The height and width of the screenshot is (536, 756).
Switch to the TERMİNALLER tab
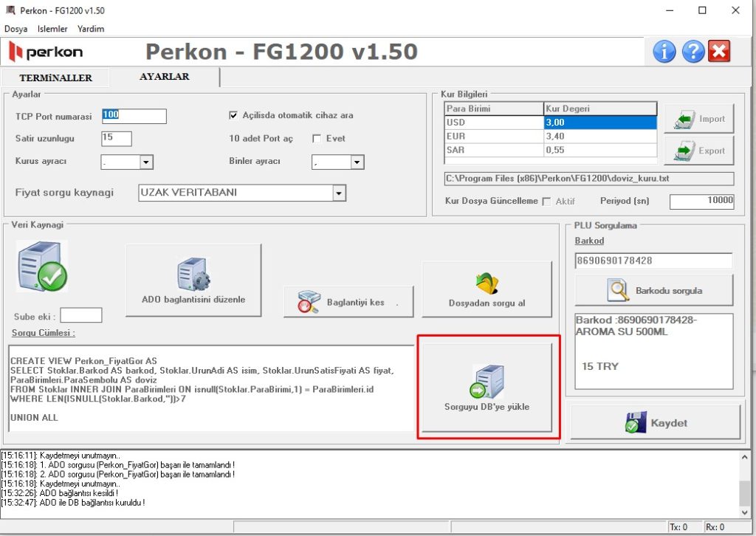(56, 78)
